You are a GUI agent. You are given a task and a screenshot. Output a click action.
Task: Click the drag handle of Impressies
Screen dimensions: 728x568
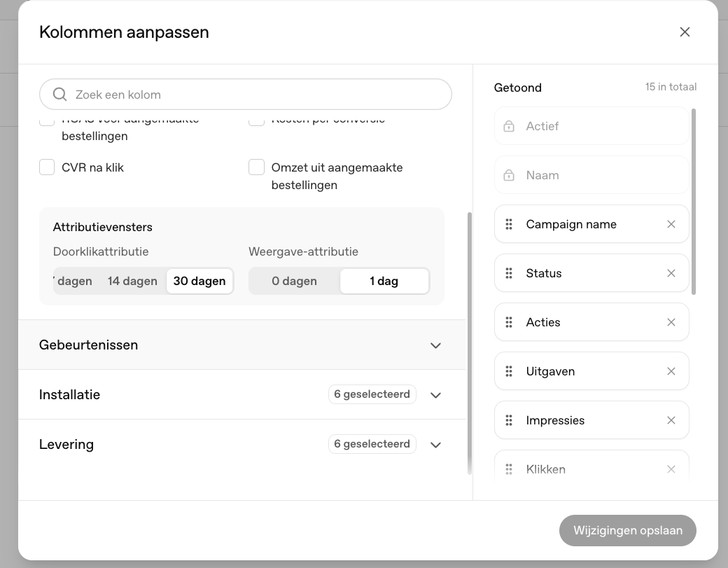pyautogui.click(x=509, y=420)
